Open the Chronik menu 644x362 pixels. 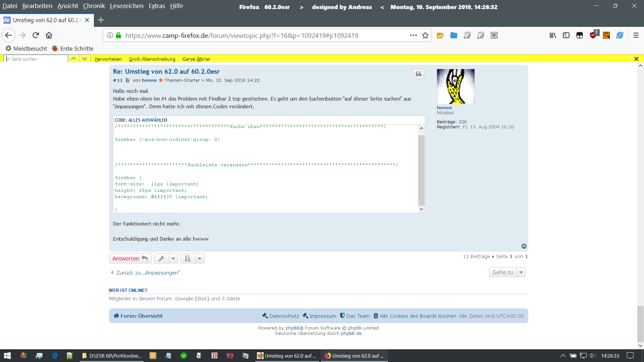click(x=94, y=6)
